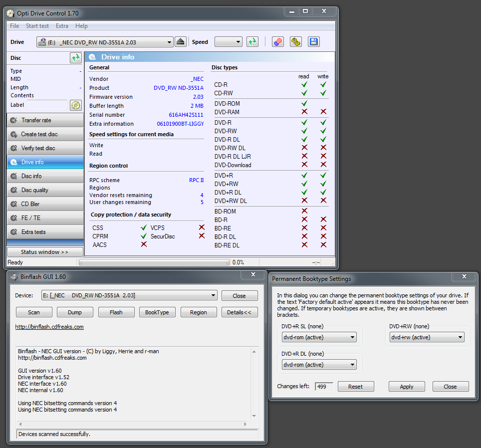Click the serial number 616AH42S111

point(186,115)
